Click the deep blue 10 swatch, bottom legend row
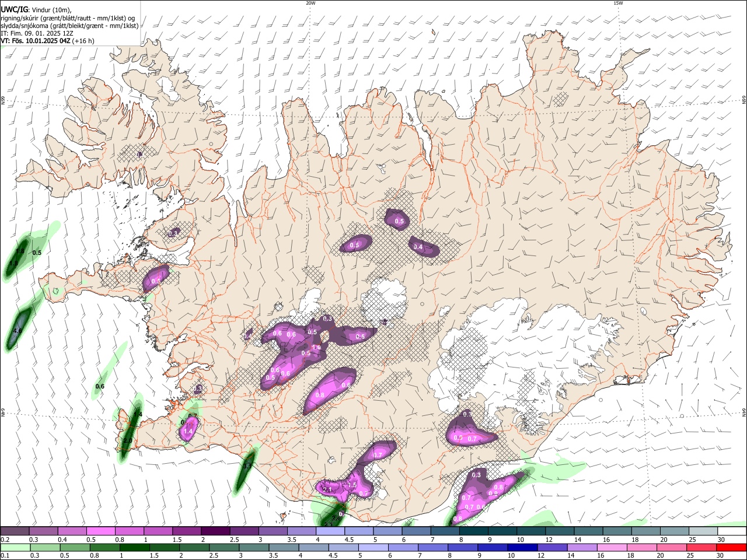The width and height of the screenshot is (747, 560). [522, 548]
